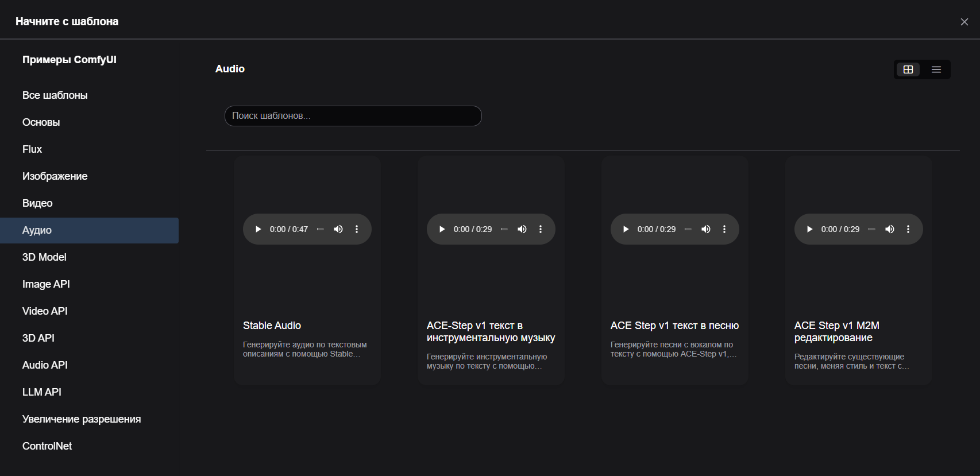Open the Видео templates category
The height and width of the screenshot is (476, 980).
[x=37, y=203]
